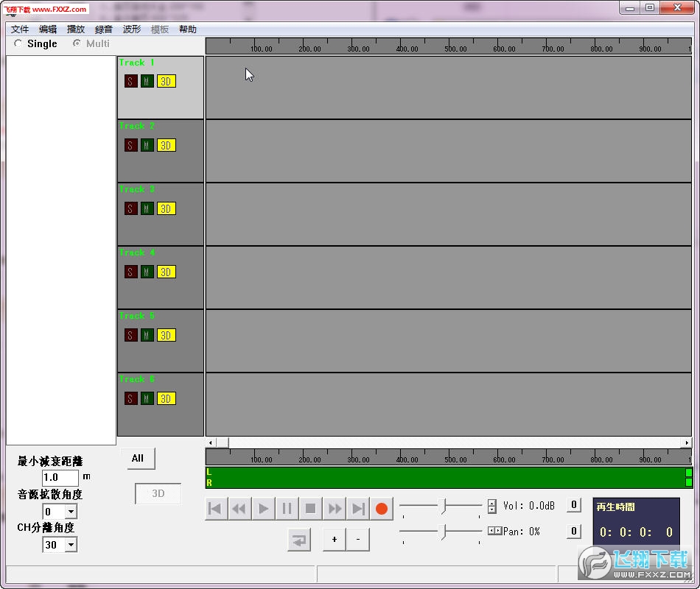Open the 文件 menu

point(20,29)
